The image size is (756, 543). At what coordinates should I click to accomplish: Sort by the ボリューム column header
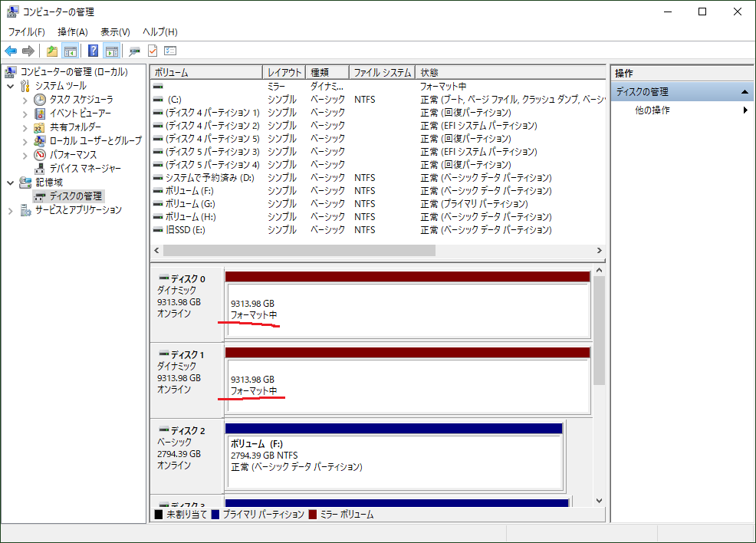206,72
